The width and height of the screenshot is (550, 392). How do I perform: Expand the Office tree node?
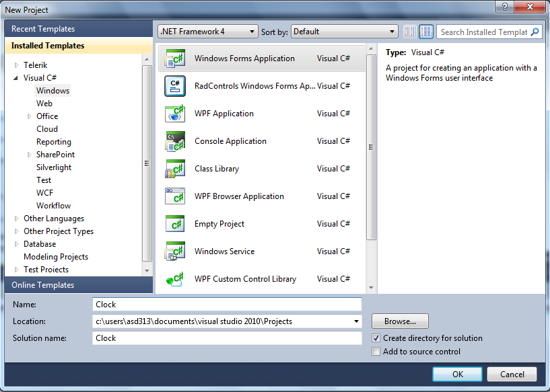tap(29, 116)
